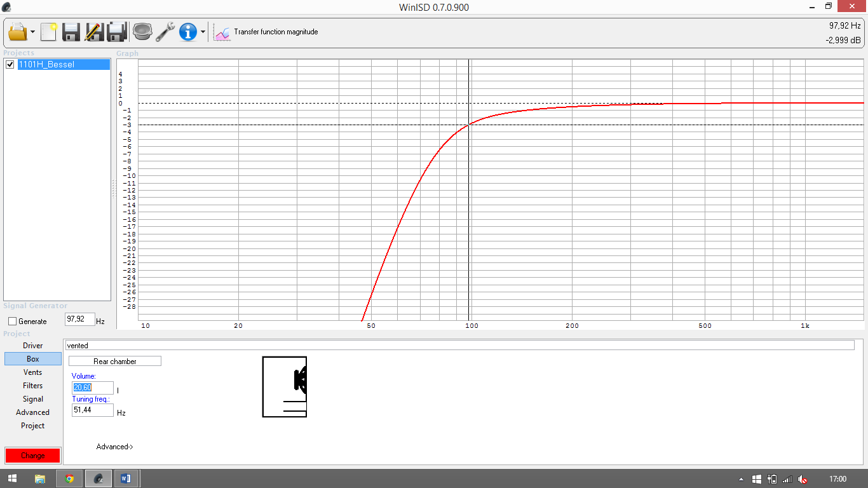The image size is (868, 488).
Task: Expand the Advanced-> box options
Action: (x=114, y=447)
